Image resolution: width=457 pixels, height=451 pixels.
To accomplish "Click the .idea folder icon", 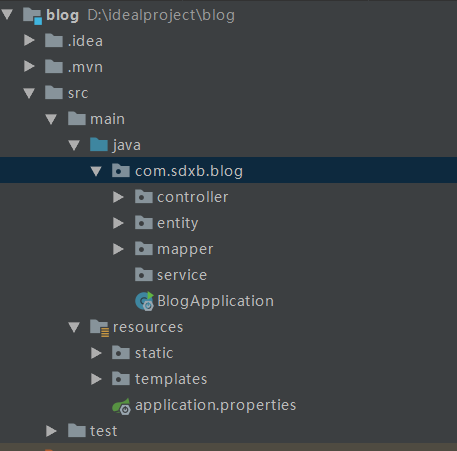I will pos(54,40).
